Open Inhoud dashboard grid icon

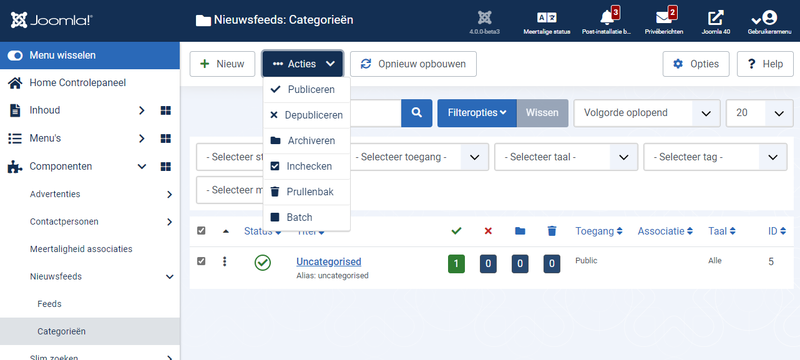tap(165, 110)
